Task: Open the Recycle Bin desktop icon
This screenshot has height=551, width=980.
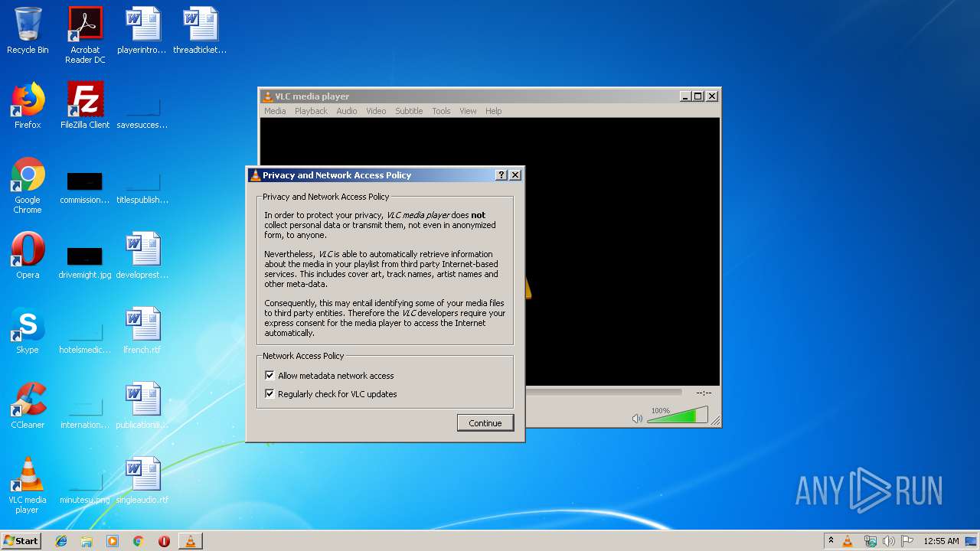Action: 28,31
